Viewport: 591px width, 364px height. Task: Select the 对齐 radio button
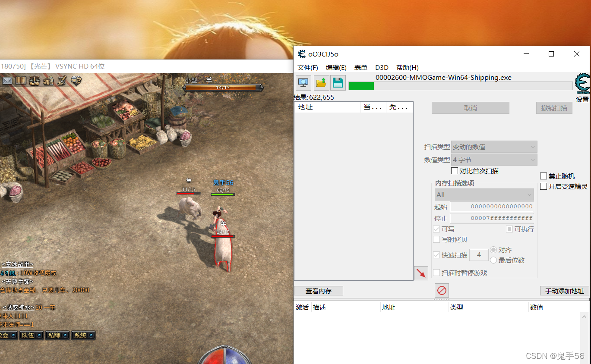(493, 250)
